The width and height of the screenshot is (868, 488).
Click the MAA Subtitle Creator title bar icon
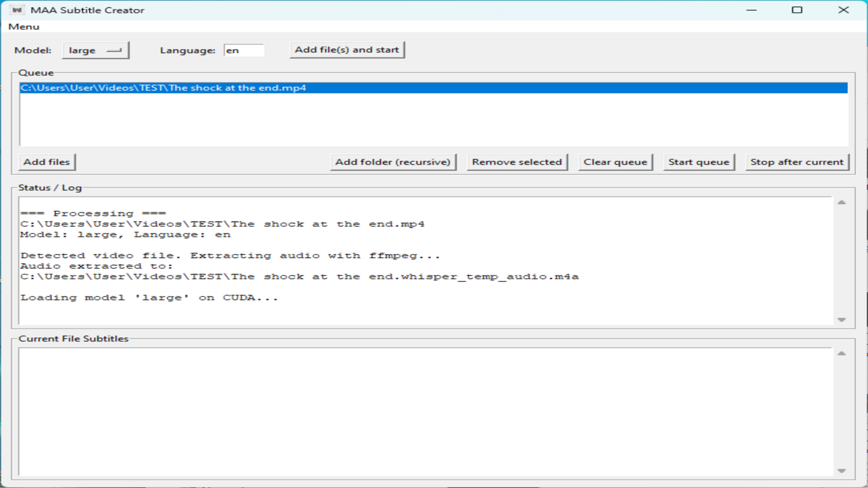17,9
